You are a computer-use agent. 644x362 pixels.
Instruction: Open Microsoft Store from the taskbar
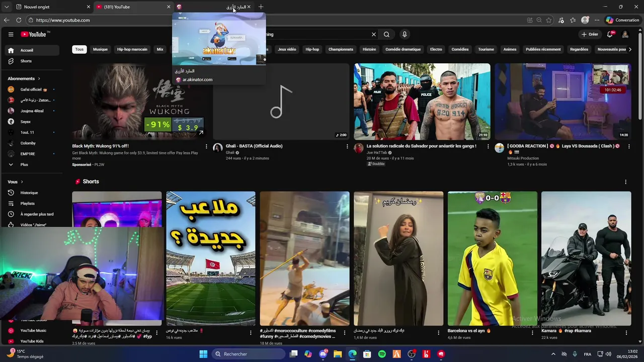tap(367, 354)
